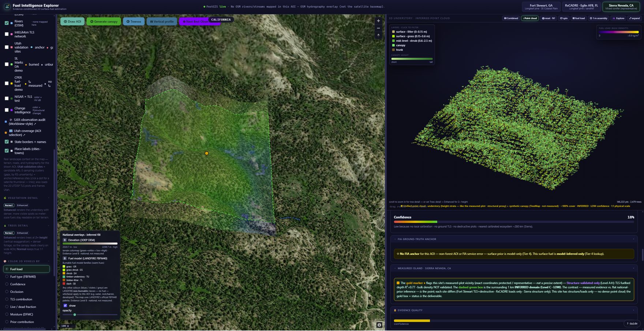The height and width of the screenshot is (331, 644).
Task: Click the Vertical profile button
Action: [x=162, y=22]
